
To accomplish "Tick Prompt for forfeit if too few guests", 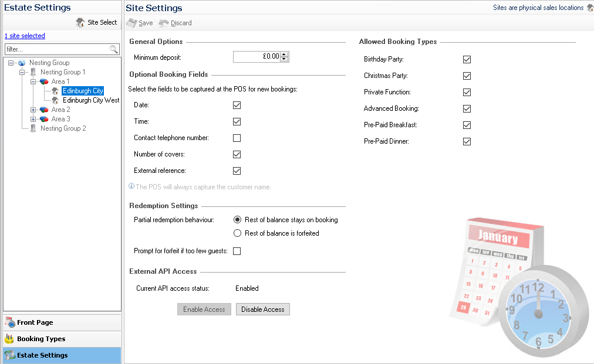I will 237,251.
